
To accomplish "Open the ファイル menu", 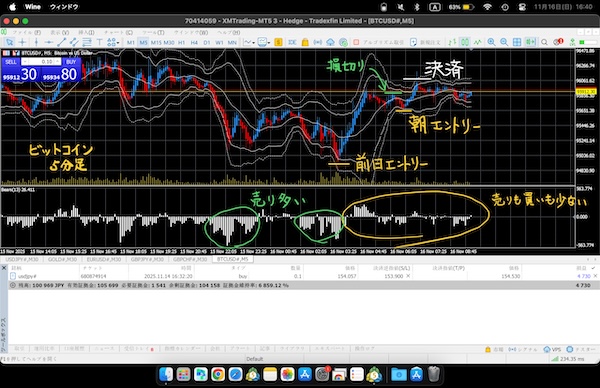I will pos(26,32).
